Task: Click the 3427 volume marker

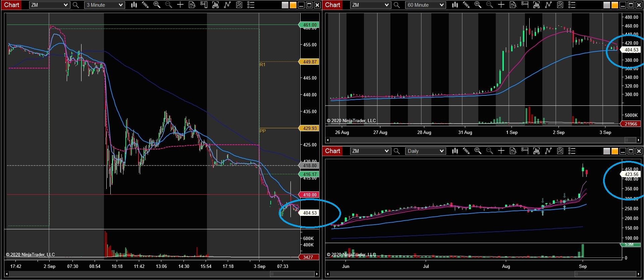Action: click(x=309, y=257)
